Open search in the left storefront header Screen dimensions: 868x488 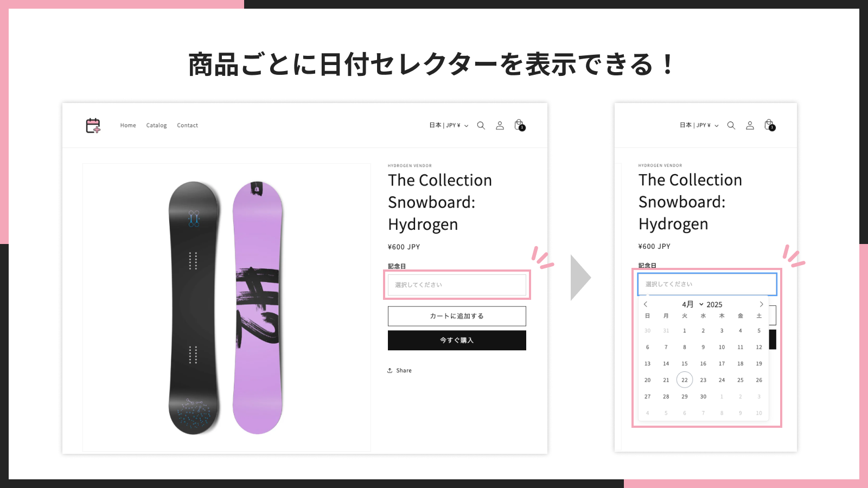481,125
